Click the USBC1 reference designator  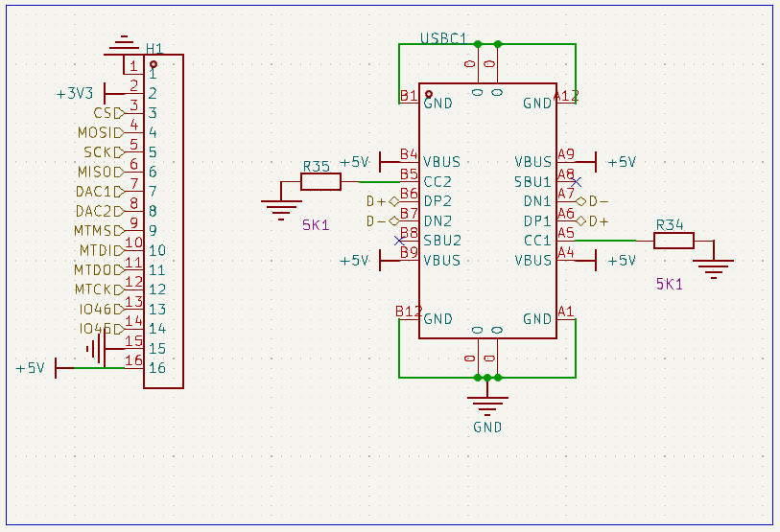coord(443,38)
